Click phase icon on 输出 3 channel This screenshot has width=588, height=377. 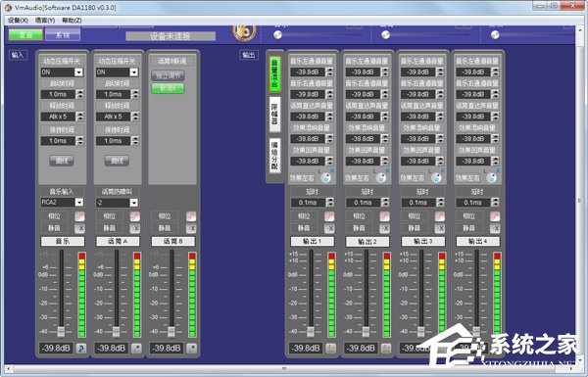[x=440, y=216]
